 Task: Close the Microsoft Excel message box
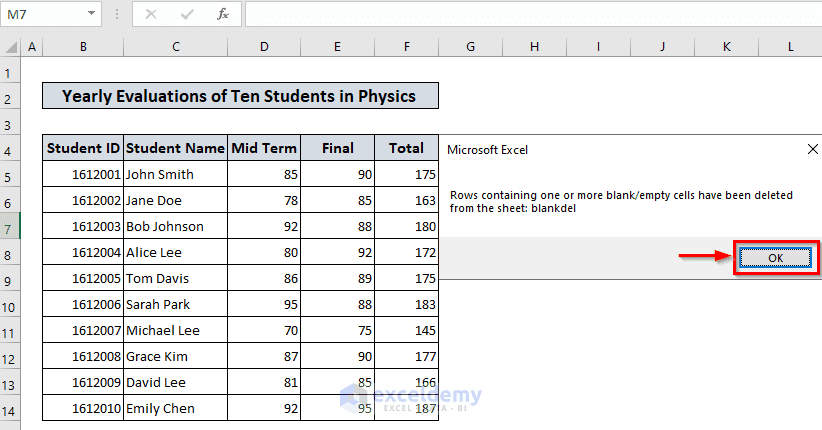click(813, 149)
